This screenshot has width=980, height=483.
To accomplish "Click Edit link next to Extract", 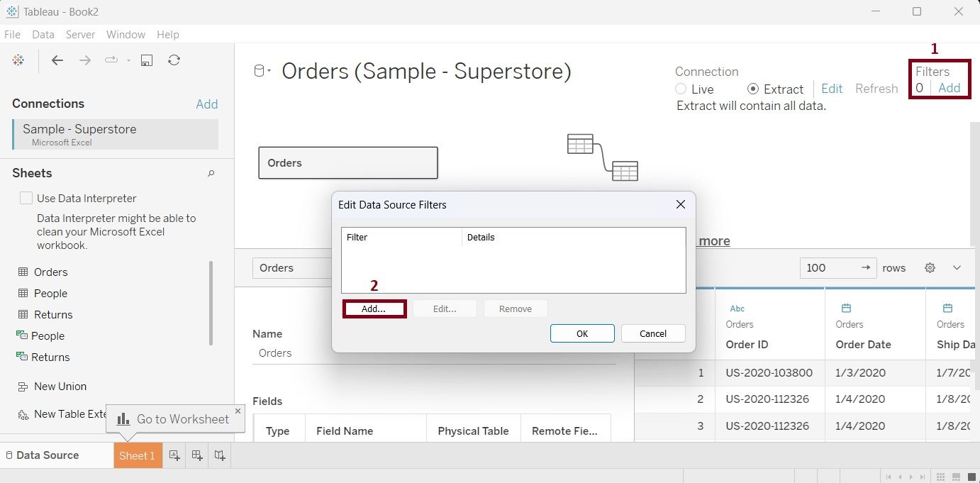I will [x=832, y=89].
